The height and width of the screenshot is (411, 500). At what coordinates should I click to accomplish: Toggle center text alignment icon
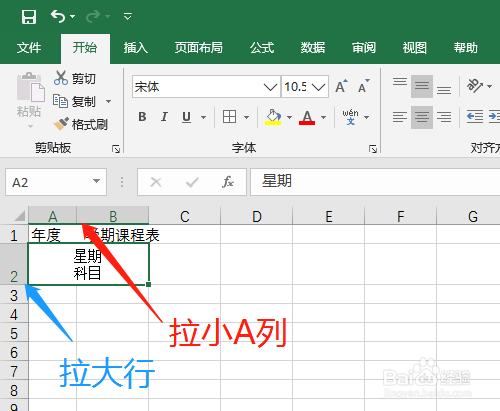pos(422,117)
